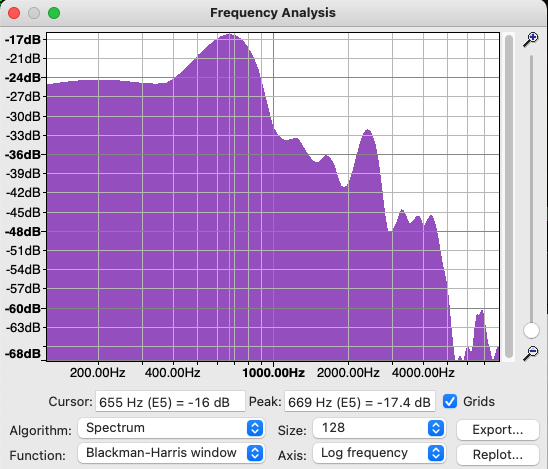
Task: Open the Axis Log frequency dropdown
Action: pyautogui.click(x=379, y=453)
